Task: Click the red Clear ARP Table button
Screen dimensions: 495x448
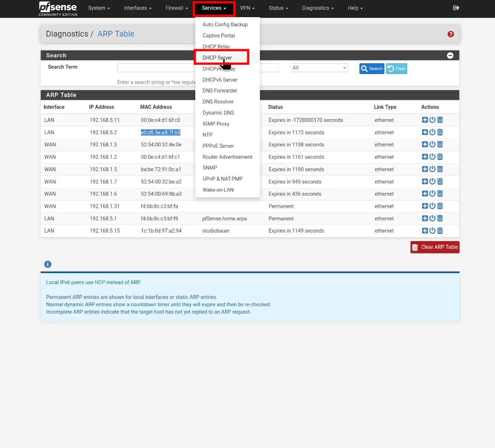Action: tap(435, 247)
